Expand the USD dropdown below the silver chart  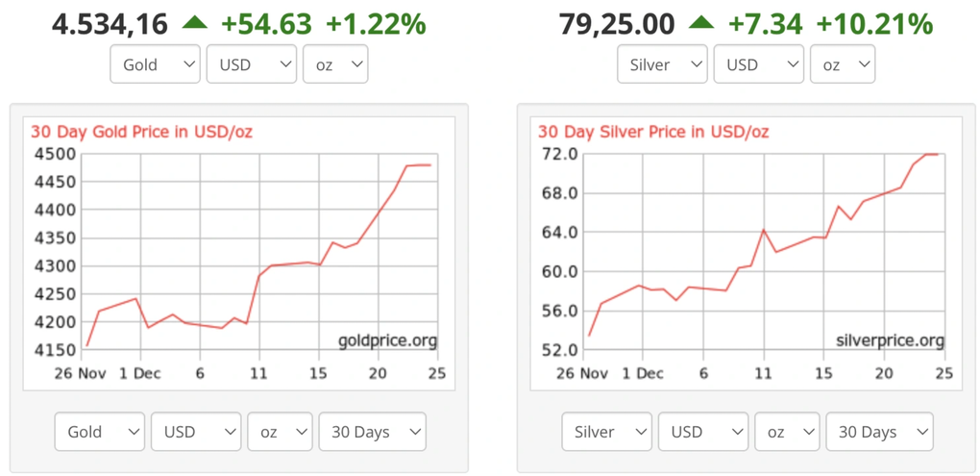pos(703,432)
